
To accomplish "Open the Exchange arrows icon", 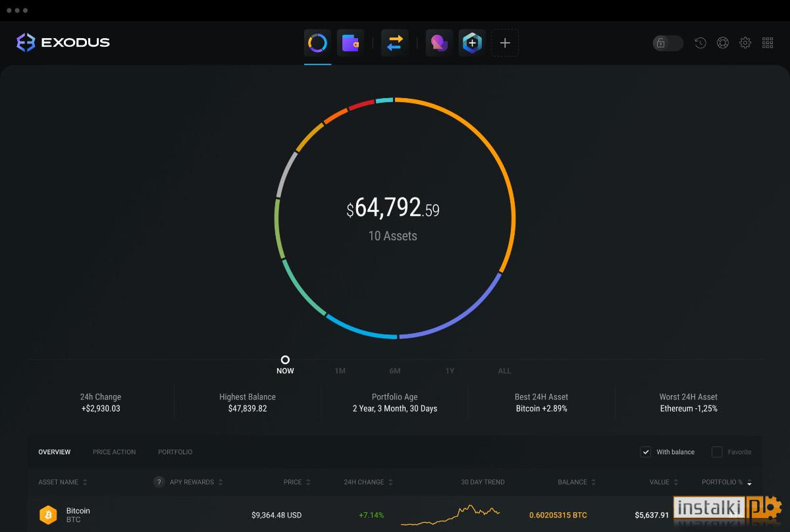I will 395,43.
